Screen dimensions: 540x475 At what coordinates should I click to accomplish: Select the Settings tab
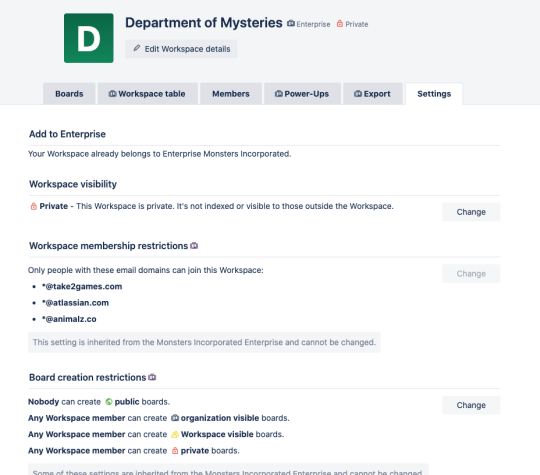(x=434, y=94)
